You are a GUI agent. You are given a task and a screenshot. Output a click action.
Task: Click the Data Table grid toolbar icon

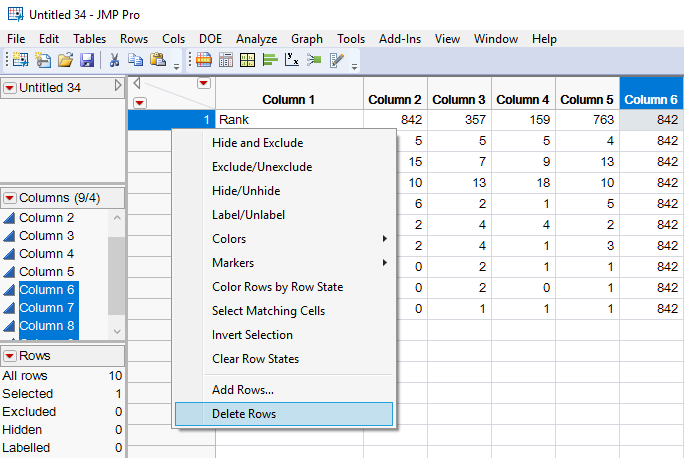(204, 60)
